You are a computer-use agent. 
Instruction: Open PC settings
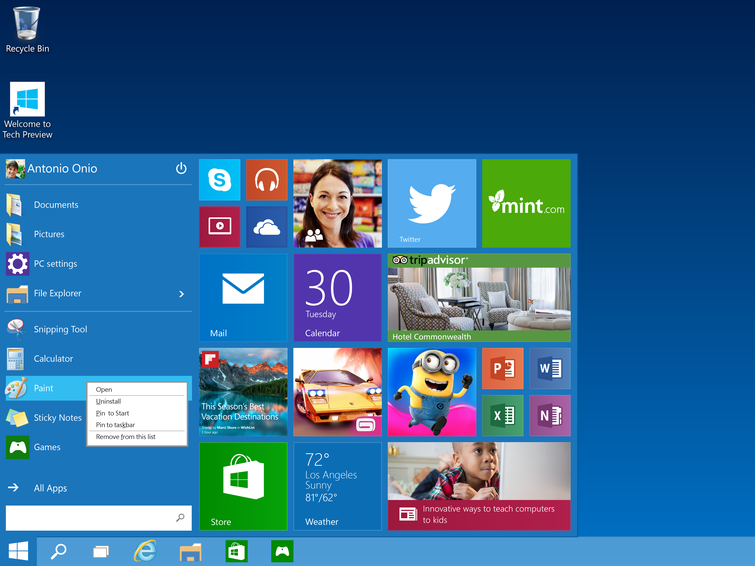point(98,263)
